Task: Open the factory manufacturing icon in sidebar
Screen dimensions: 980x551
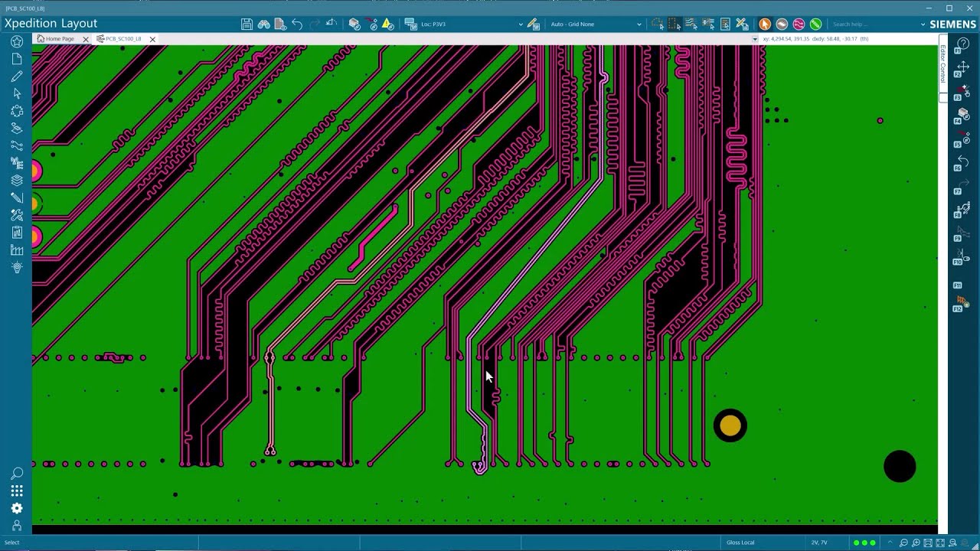Action: (17, 249)
